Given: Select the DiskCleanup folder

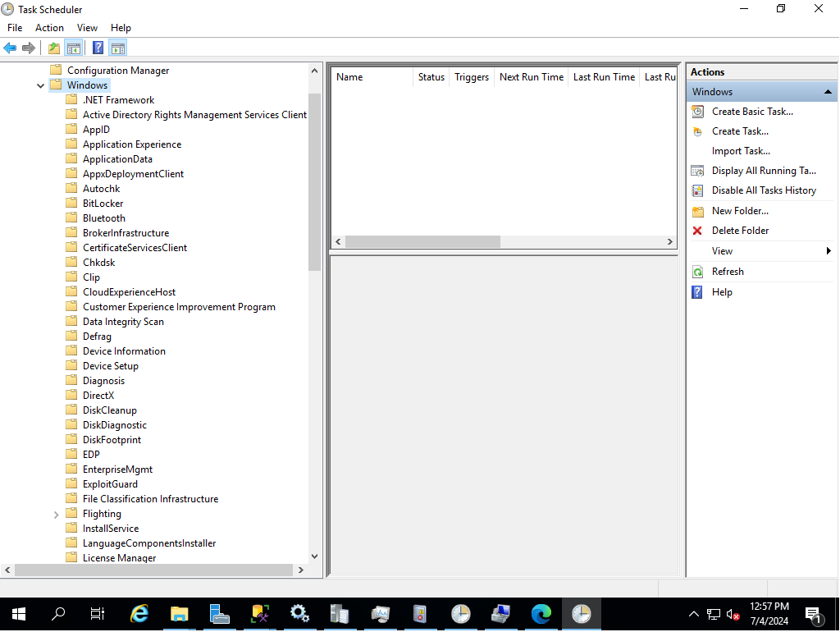Looking at the screenshot, I should point(110,410).
